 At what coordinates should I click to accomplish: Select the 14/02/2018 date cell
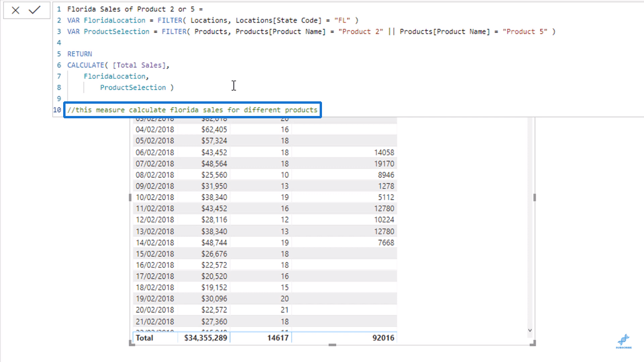coord(155,243)
